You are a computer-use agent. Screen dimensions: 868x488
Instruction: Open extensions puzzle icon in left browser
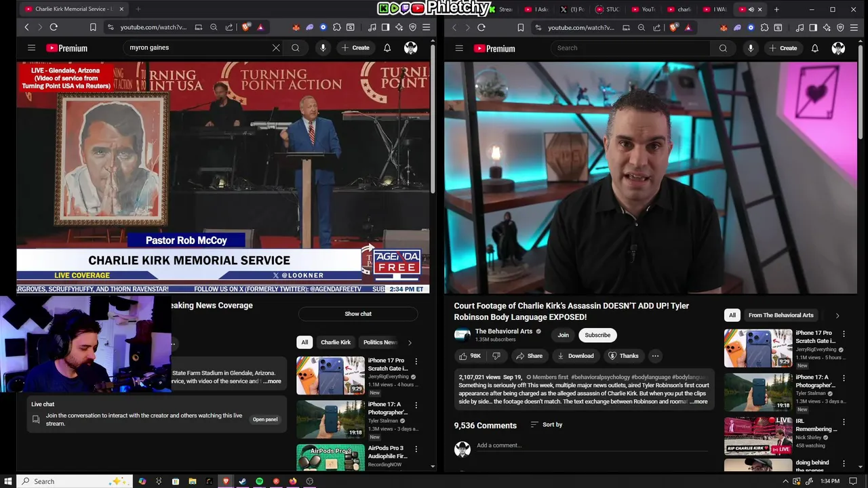click(337, 27)
